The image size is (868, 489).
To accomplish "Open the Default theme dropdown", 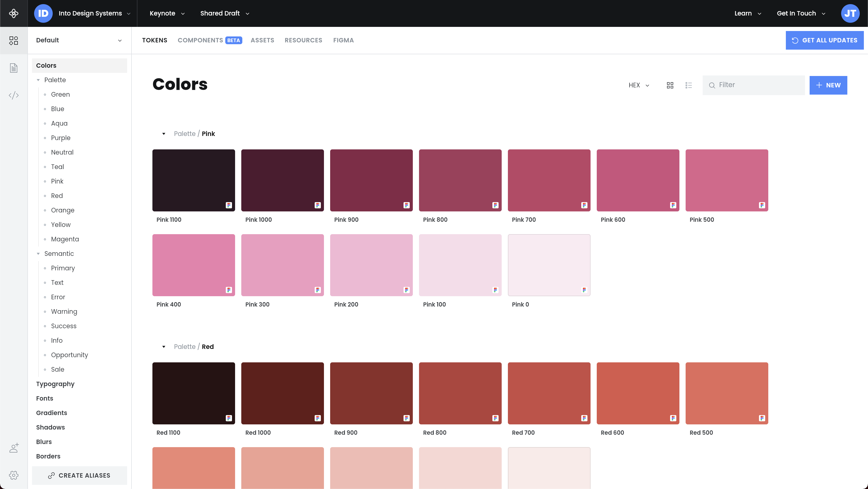I will coord(79,40).
